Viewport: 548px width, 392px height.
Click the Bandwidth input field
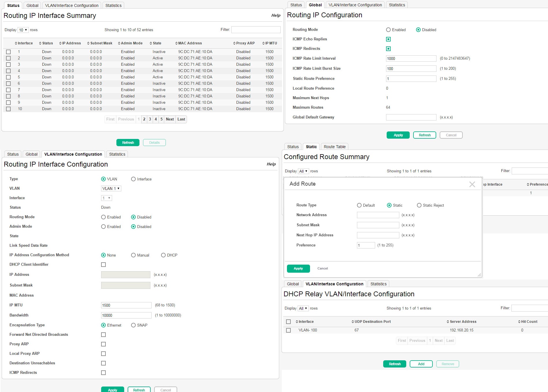[x=126, y=315]
